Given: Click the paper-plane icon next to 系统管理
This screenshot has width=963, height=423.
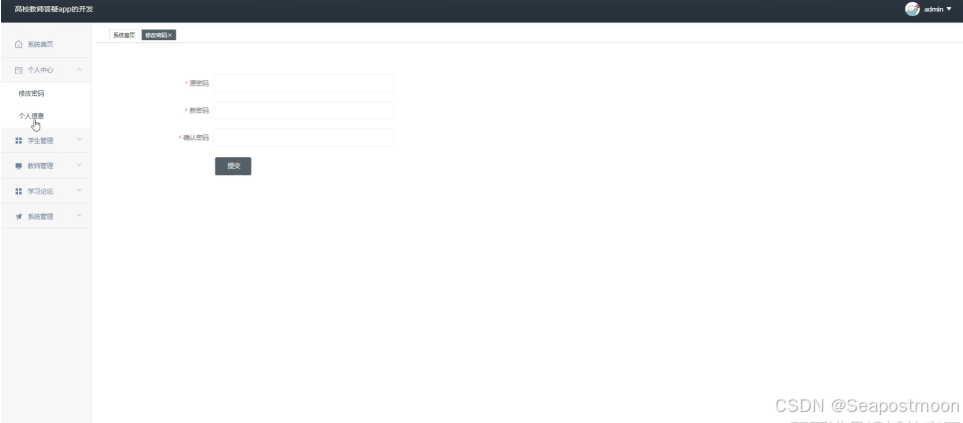Looking at the screenshot, I should point(18,217).
